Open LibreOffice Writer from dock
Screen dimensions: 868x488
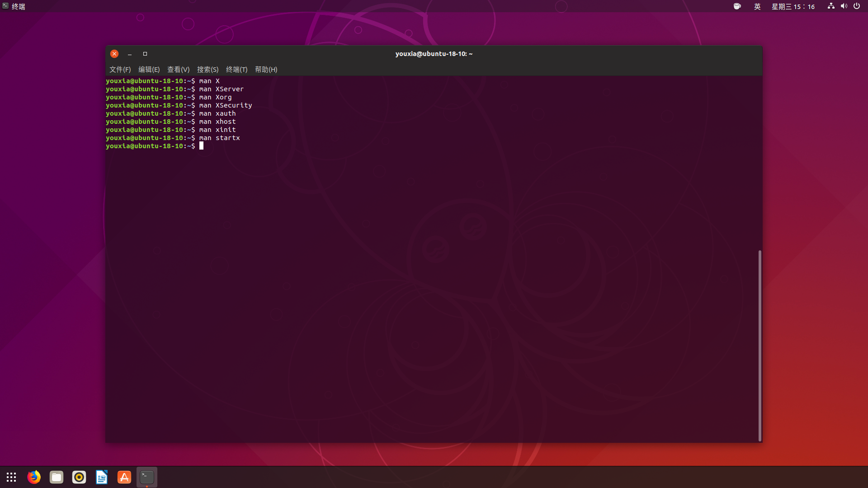[102, 477]
